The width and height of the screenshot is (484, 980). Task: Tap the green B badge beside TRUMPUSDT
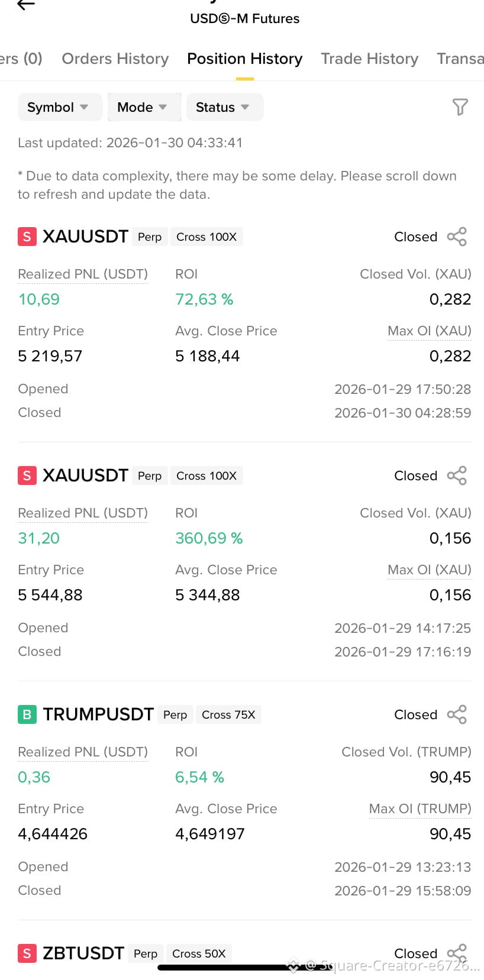click(x=27, y=714)
